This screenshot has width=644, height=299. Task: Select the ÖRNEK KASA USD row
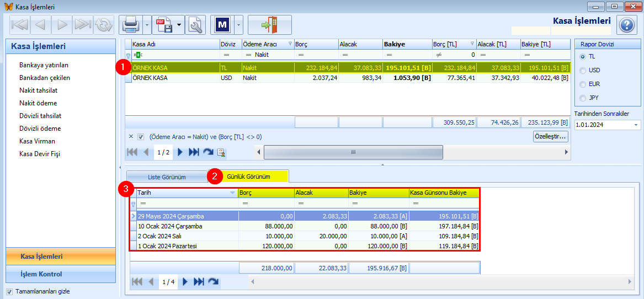(x=348, y=78)
